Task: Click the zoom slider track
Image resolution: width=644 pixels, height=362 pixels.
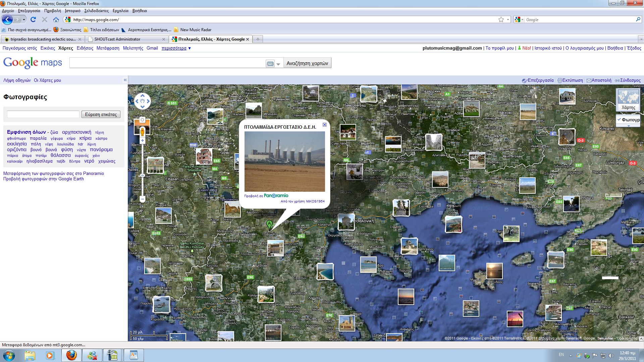Action: click(x=142, y=170)
